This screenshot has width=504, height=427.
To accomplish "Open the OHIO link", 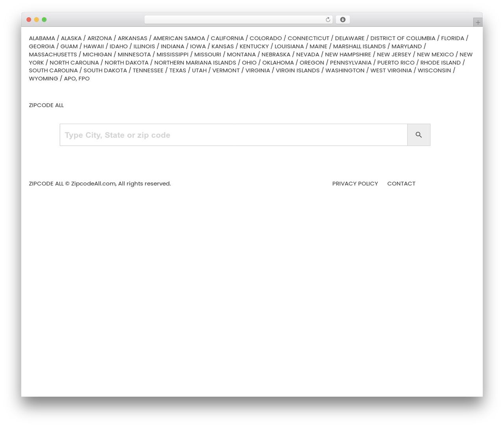I will coord(249,63).
